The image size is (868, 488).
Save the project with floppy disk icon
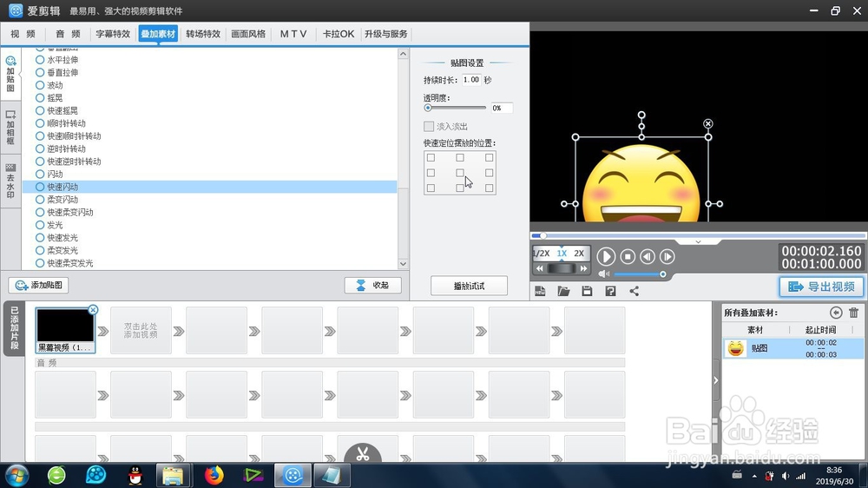pos(587,292)
